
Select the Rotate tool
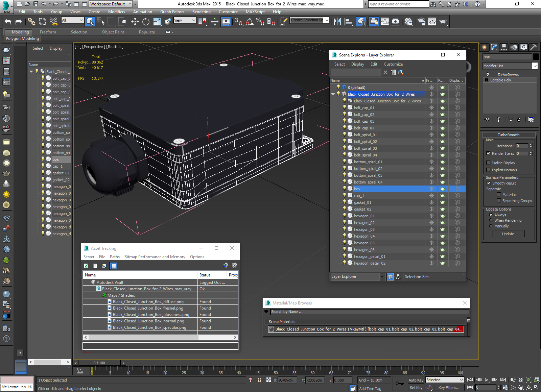pyautogui.click(x=146, y=22)
